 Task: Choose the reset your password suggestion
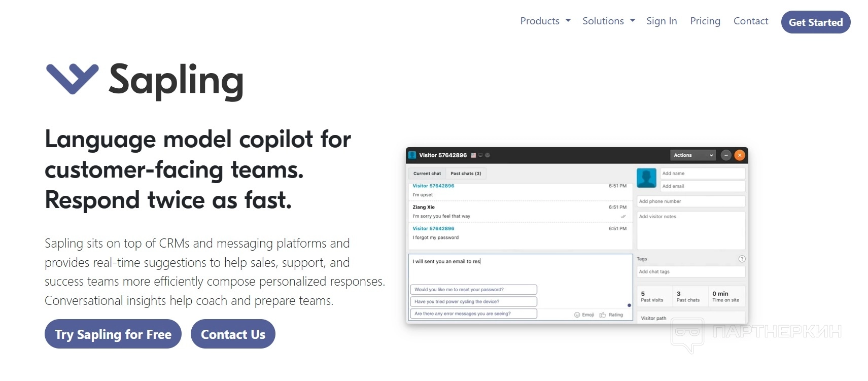(x=473, y=290)
